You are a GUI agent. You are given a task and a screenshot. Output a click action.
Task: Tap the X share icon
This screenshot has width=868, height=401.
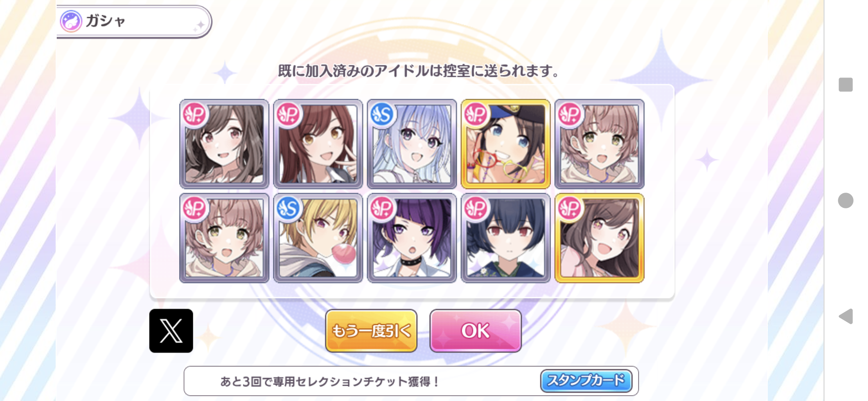click(x=171, y=331)
